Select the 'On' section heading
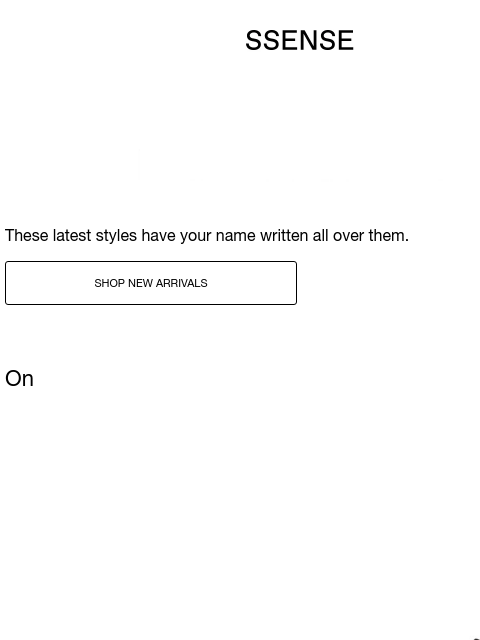Viewport: 480px width, 640px height. click(x=19, y=378)
